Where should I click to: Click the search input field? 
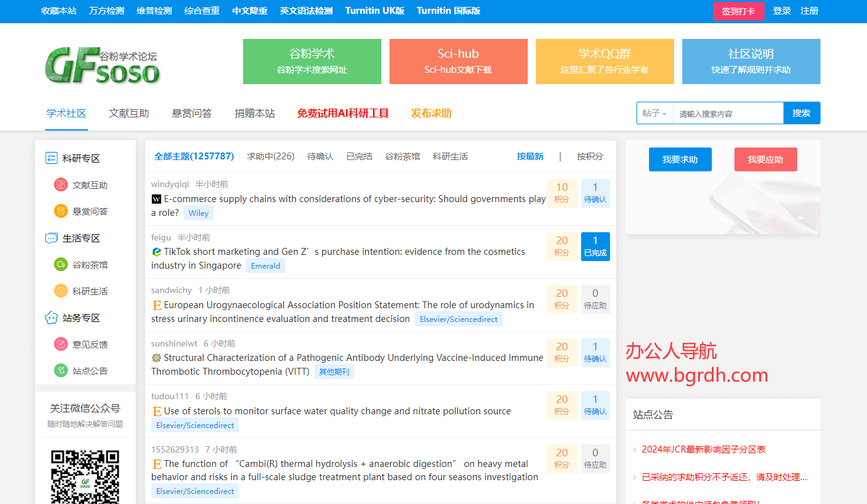[x=728, y=114]
